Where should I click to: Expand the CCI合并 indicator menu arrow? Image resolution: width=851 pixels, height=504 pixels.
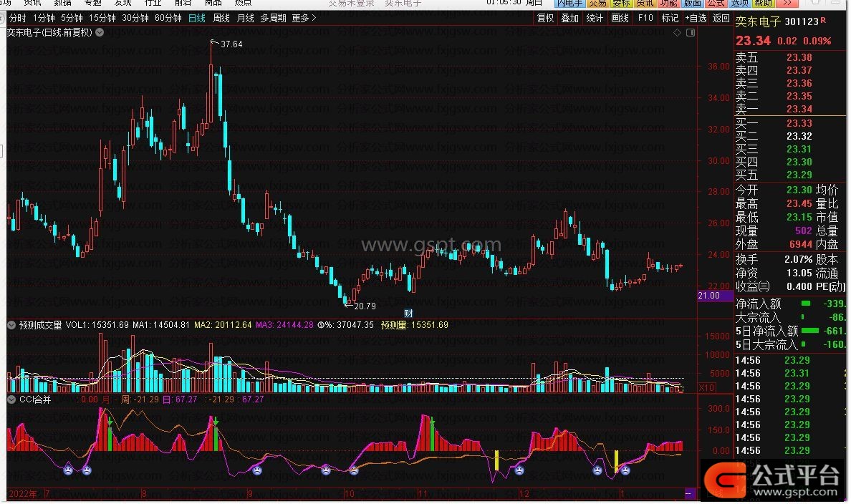click(11, 400)
